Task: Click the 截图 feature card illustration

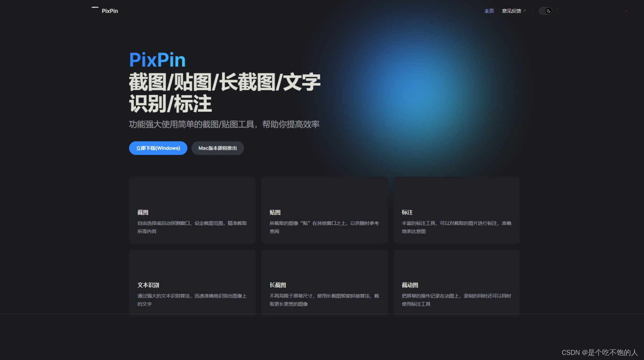Action: coord(192,191)
